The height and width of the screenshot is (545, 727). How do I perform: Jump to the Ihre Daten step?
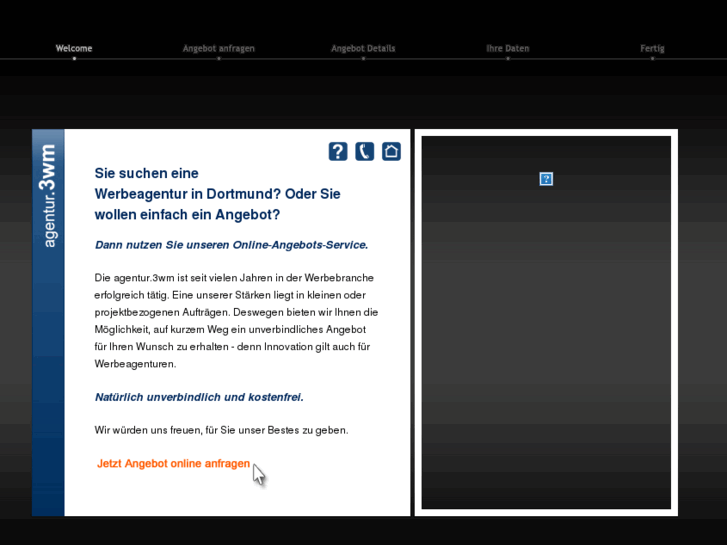point(508,48)
